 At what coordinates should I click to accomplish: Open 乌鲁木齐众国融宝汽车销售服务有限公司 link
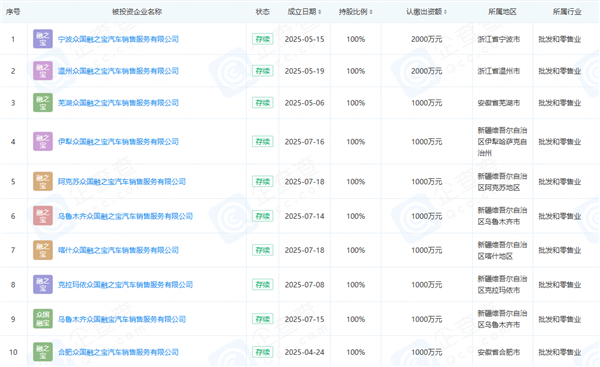coord(122,319)
